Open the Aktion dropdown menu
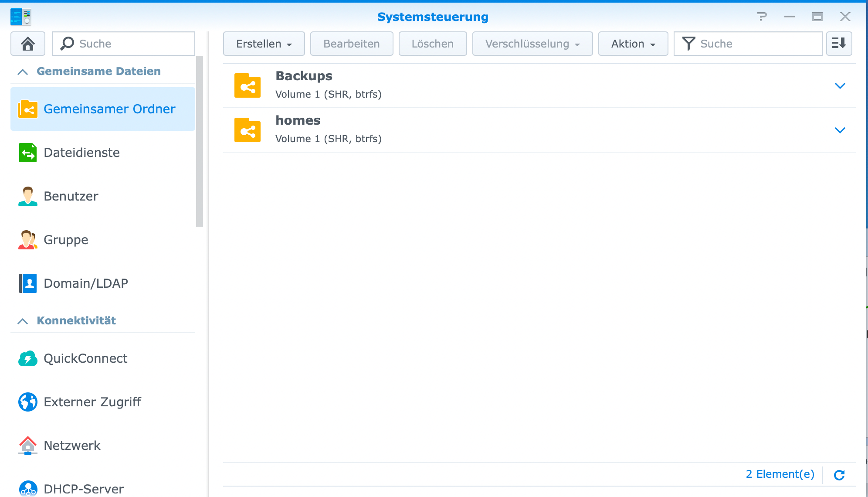 click(633, 44)
